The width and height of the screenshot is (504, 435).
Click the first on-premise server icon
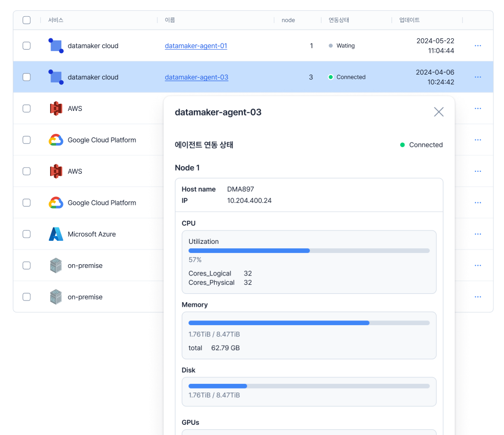pos(56,265)
